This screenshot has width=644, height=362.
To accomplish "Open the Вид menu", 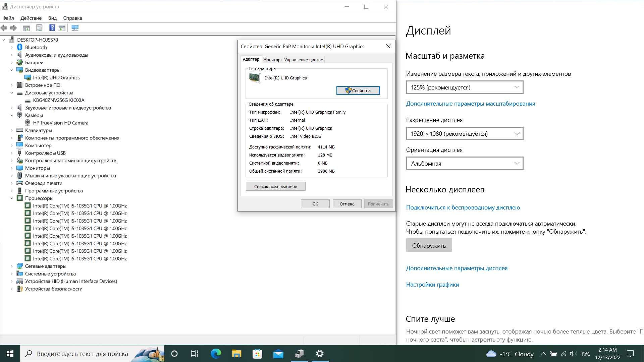I will pos(52,18).
